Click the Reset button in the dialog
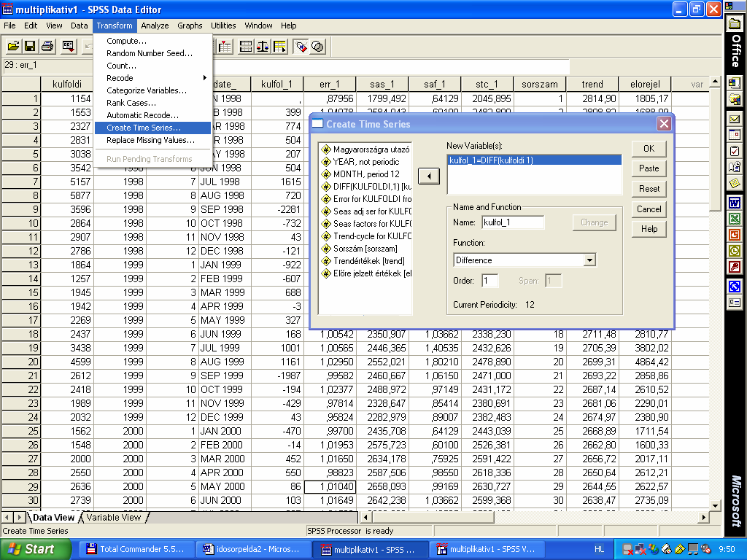 [649, 189]
